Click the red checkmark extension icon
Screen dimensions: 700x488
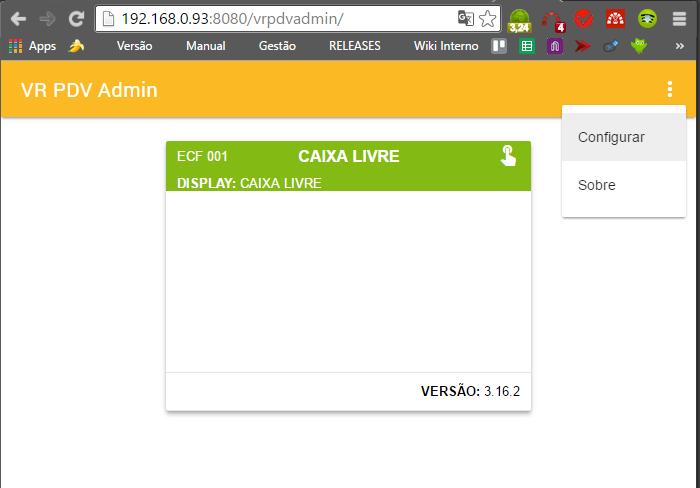point(583,19)
